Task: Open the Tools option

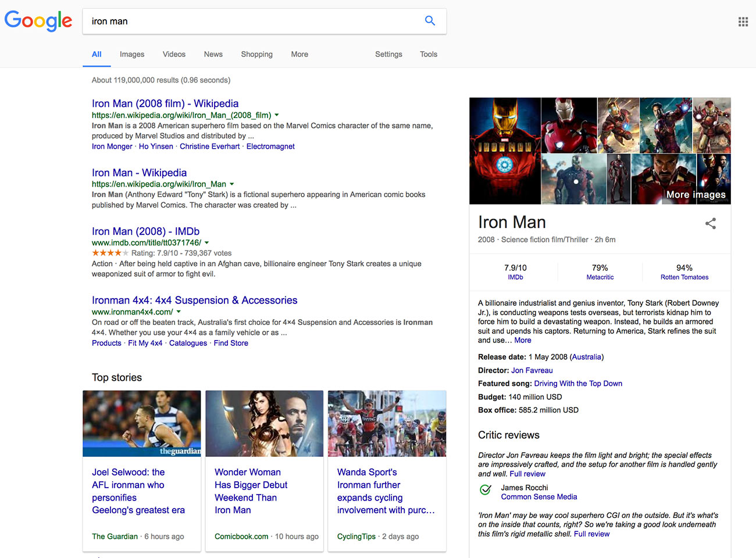Action: tap(429, 54)
